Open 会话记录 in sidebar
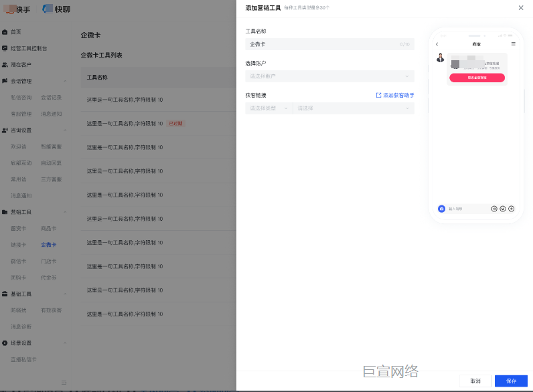Viewport: 533px width, 392px height. [x=52, y=98]
